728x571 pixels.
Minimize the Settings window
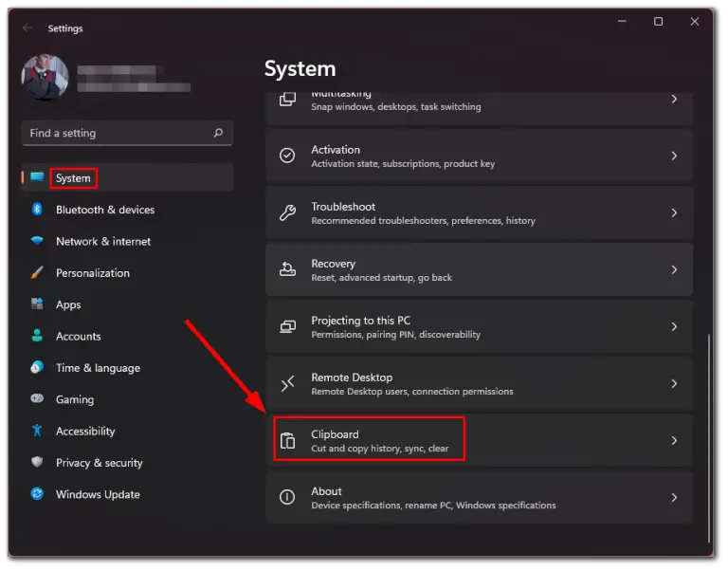point(622,22)
